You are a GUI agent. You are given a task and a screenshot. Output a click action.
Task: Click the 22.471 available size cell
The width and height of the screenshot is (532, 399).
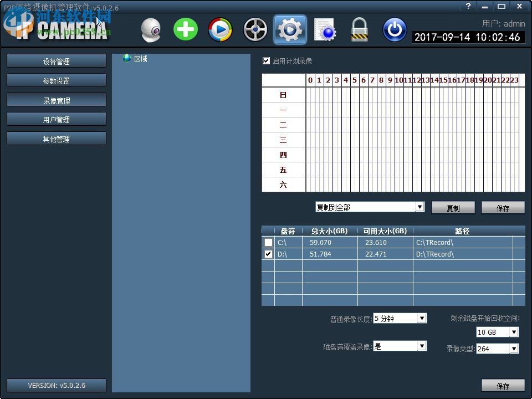tap(386, 254)
